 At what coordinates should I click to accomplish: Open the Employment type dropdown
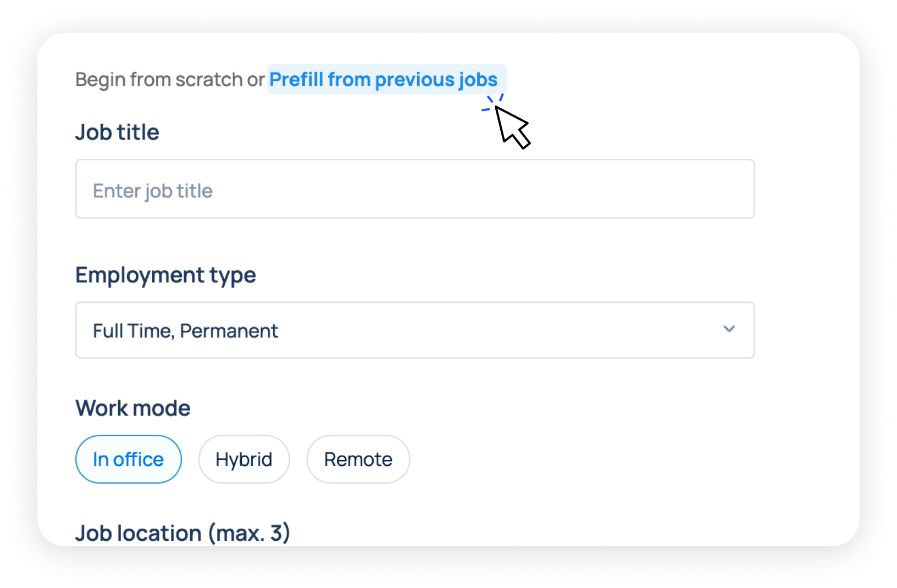point(414,330)
